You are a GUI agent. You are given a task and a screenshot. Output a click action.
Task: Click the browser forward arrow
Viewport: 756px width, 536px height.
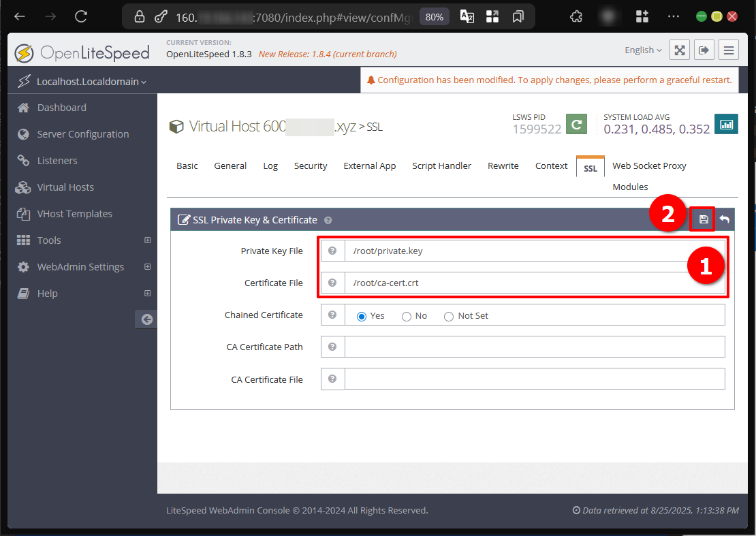(50, 17)
